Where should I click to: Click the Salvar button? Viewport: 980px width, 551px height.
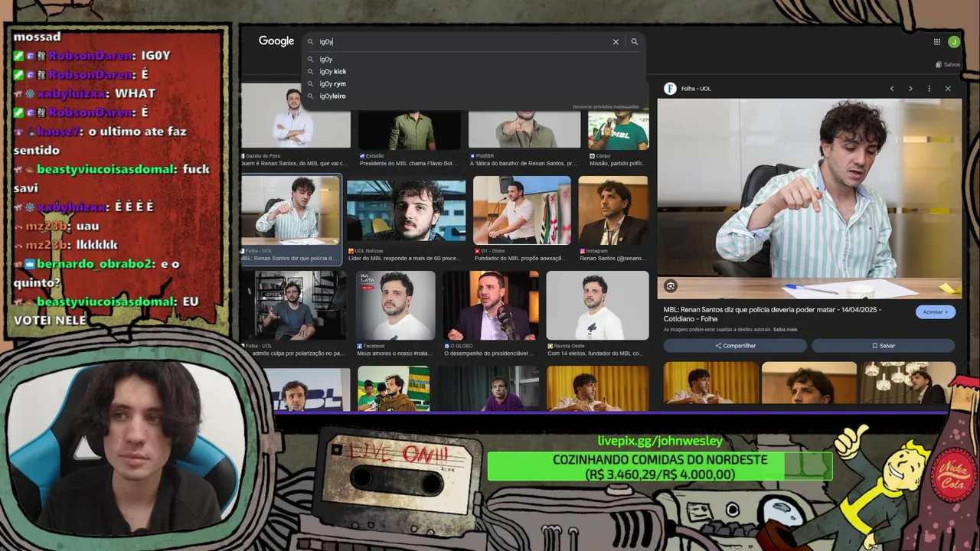884,346
